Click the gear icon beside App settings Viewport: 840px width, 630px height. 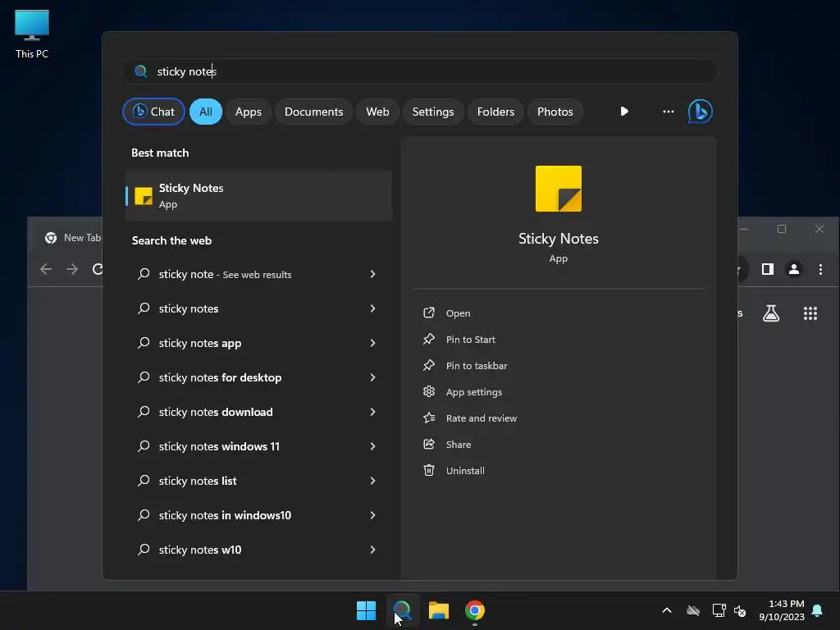(x=428, y=391)
